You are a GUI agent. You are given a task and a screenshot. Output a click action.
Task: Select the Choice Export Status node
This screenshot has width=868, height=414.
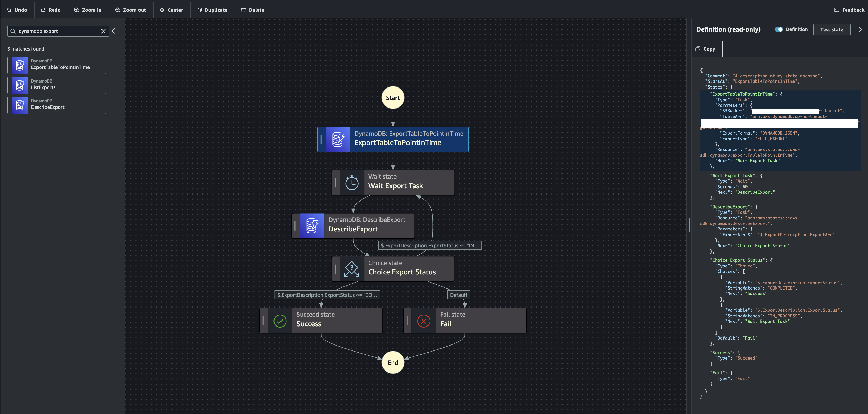[x=393, y=268]
